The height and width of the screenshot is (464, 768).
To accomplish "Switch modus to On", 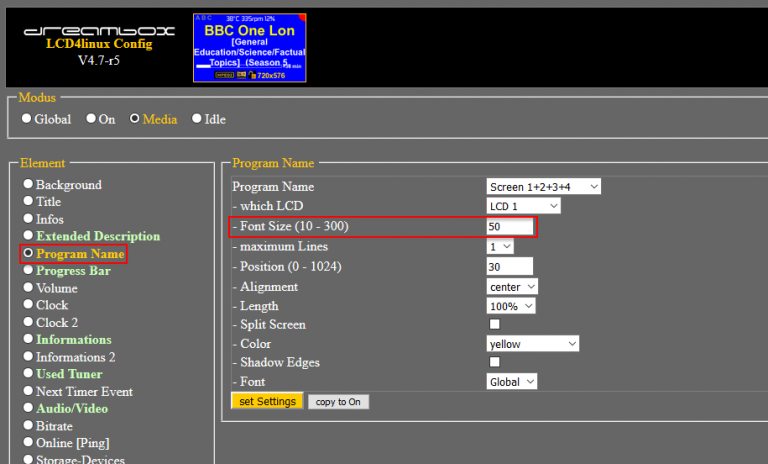I will pos(91,119).
